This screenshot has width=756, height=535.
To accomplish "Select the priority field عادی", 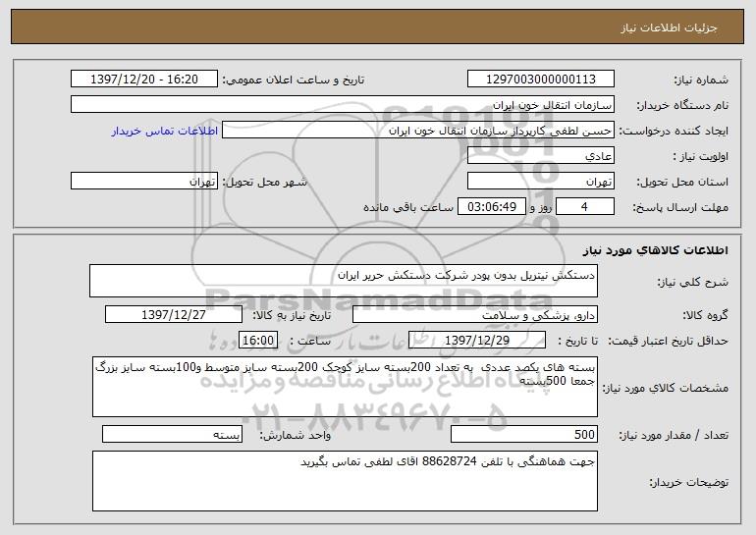I will click(540, 156).
